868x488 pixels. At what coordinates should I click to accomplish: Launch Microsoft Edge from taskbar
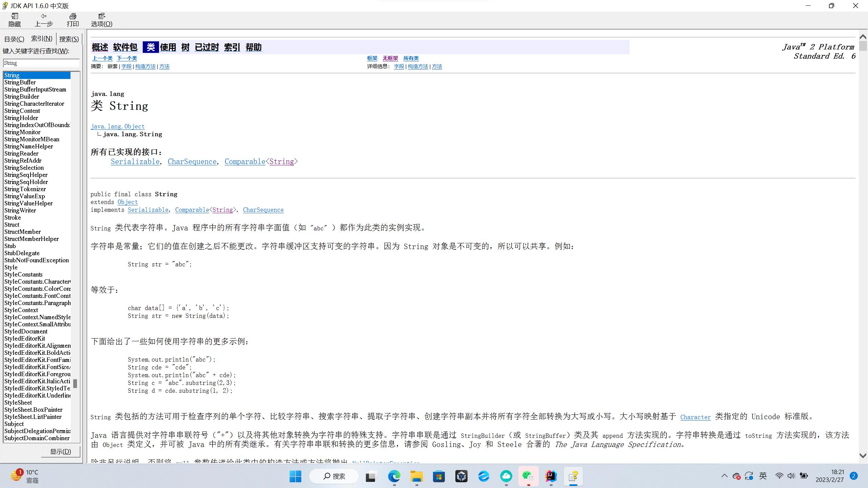[x=394, y=476]
